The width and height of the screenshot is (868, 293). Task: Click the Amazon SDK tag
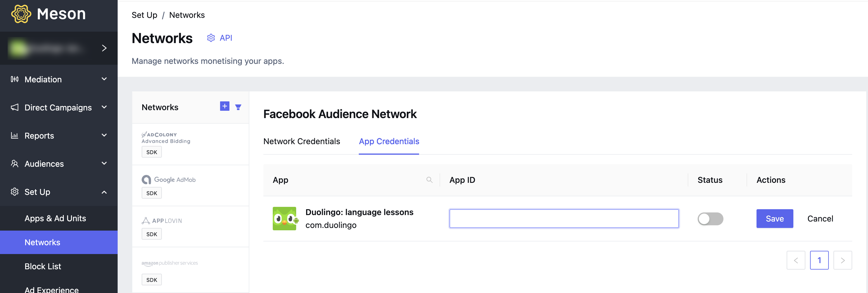152,280
